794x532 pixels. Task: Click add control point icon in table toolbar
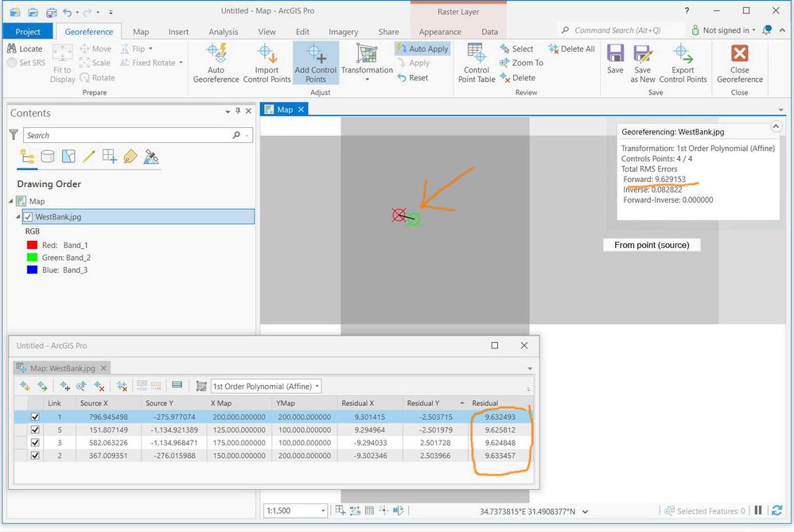coord(64,386)
